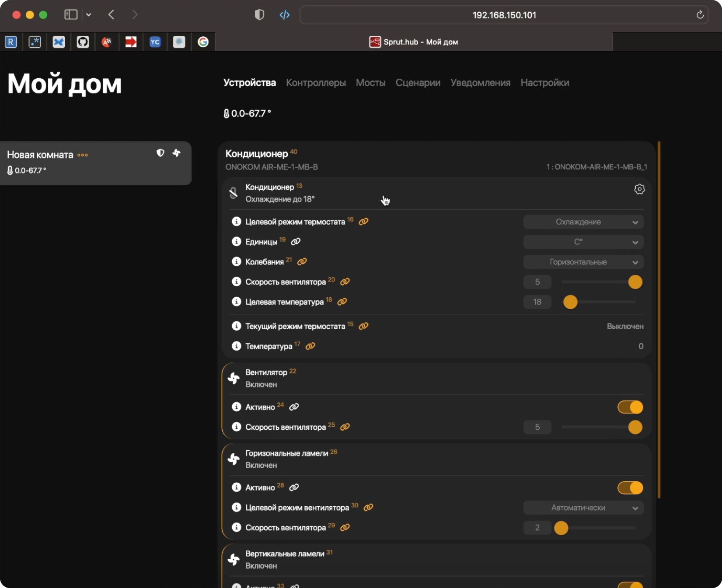Open the Кондиционер settings gear icon

[x=639, y=189]
